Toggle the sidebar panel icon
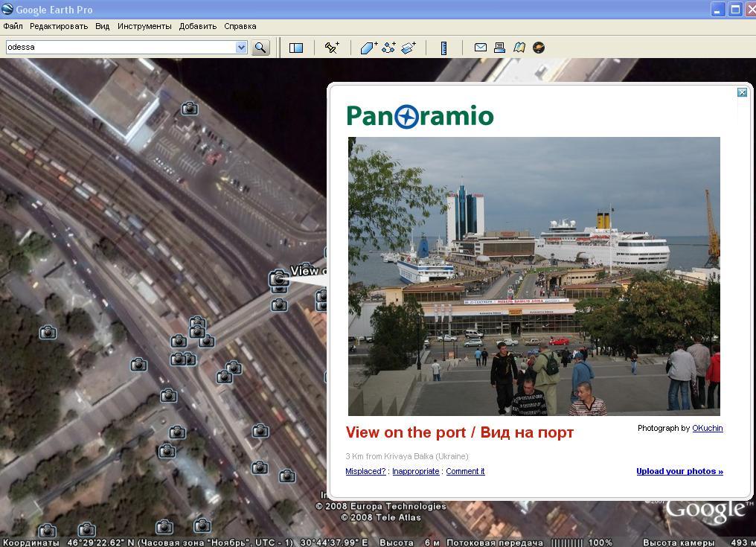756x547 pixels. point(296,48)
